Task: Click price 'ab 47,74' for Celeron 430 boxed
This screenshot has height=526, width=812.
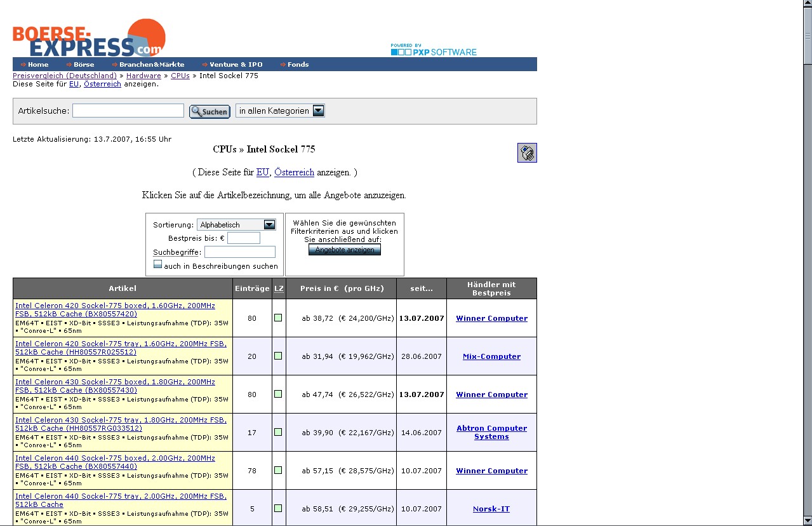Action: [317, 394]
